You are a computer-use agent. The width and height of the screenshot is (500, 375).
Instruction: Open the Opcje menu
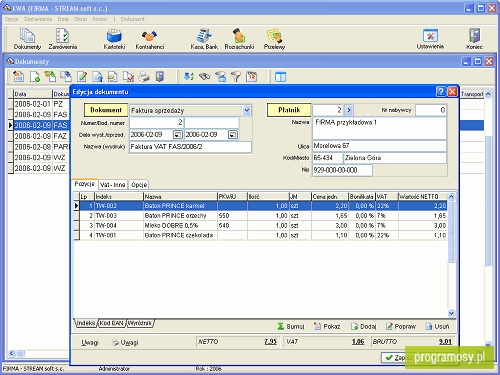coord(11,19)
